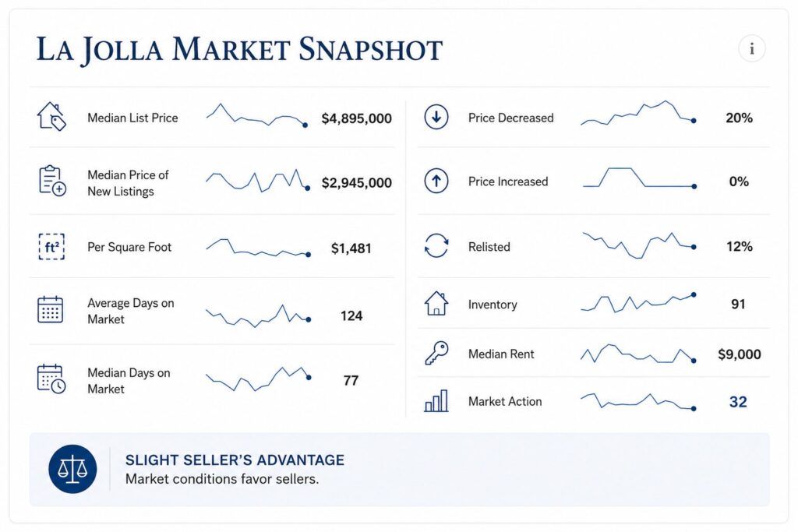Click the Median Rent $9,000 value

[739, 354]
